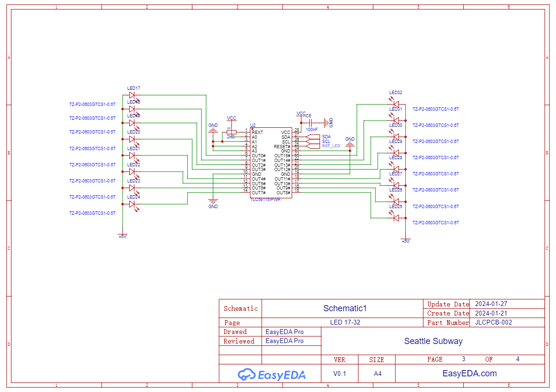Click the Schematic1 title text
This screenshot has height=392, width=556.
point(345,308)
